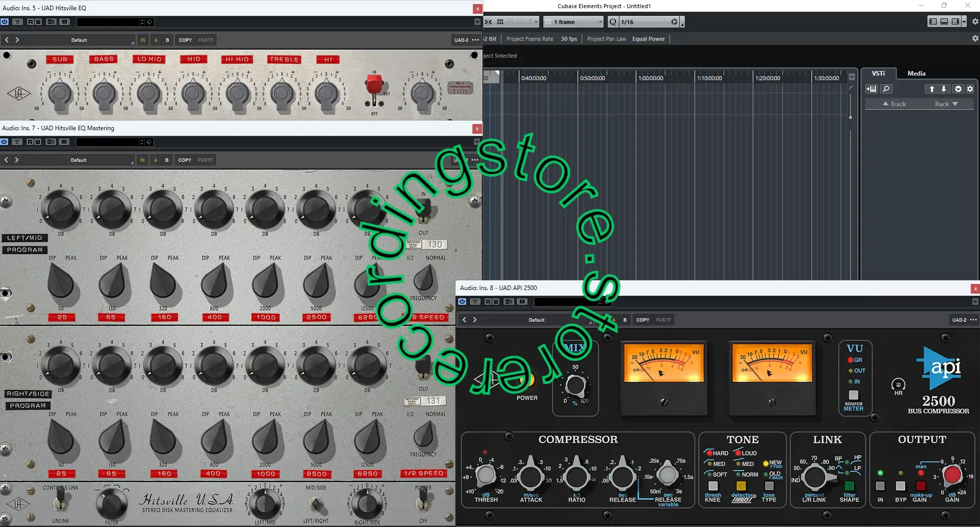Click the FILTER knob on Mastering EQ
980x527 pixels.
click(x=112, y=504)
